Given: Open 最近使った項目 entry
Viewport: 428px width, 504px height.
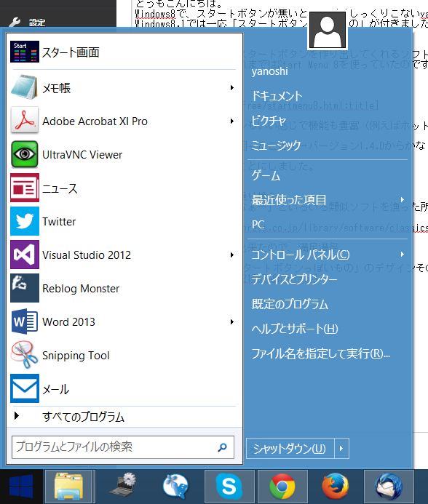Looking at the screenshot, I should (x=289, y=199).
